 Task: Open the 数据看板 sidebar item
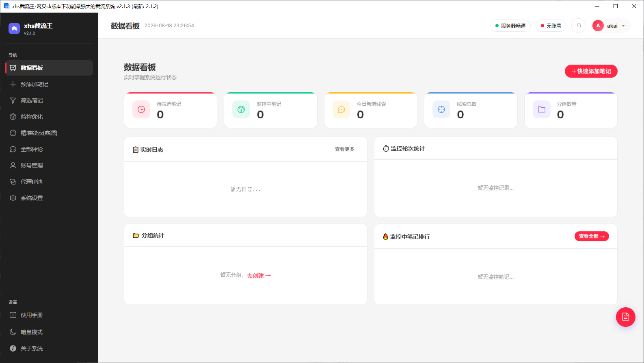point(49,68)
